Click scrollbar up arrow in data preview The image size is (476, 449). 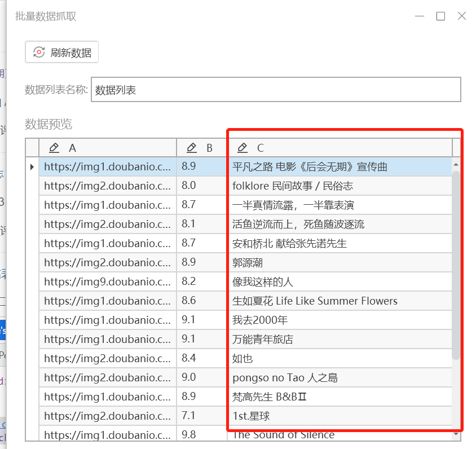[456, 165]
